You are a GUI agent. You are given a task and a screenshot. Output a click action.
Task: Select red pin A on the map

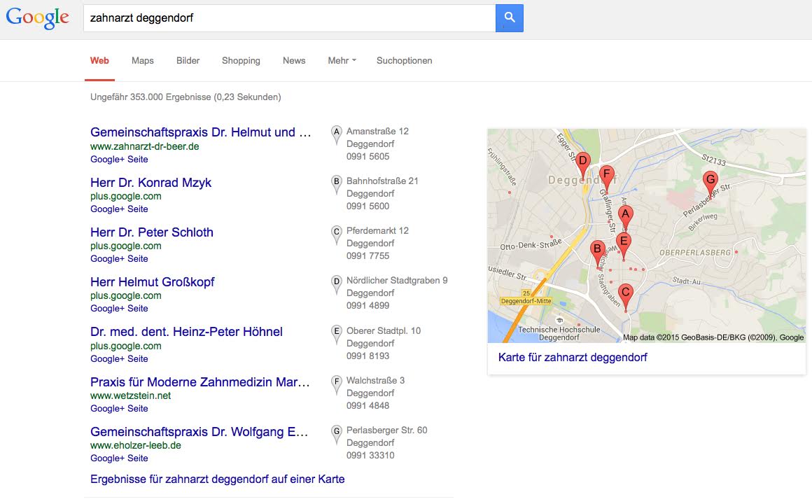coord(626,217)
